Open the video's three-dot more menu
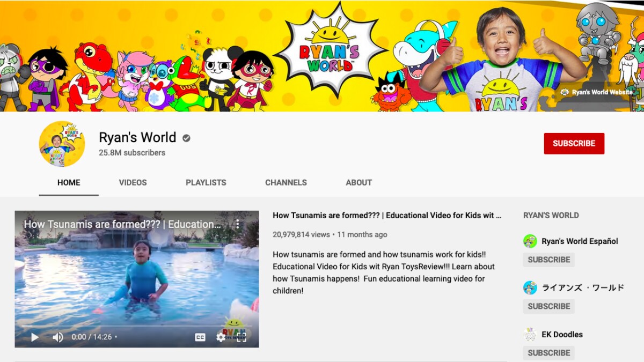644x362 pixels. point(238,224)
